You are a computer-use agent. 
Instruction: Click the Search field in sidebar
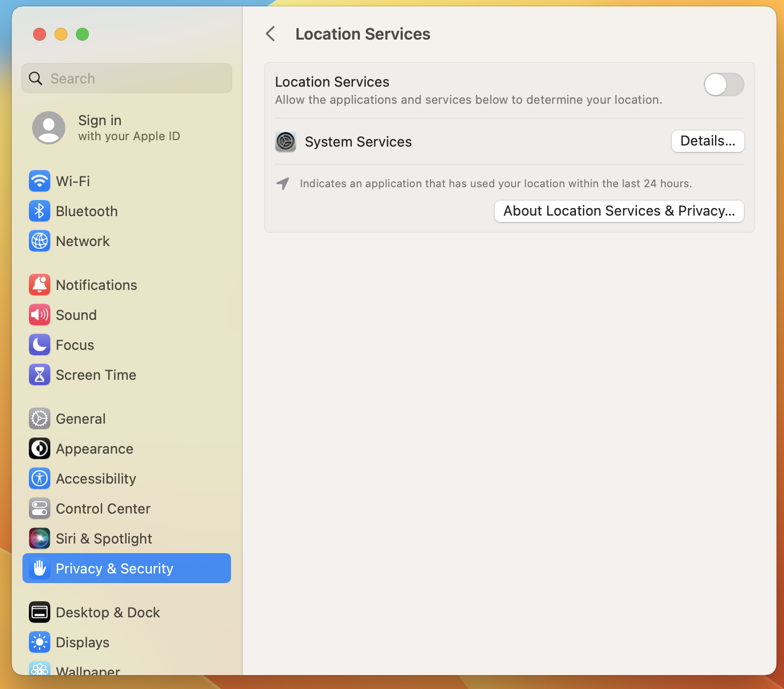click(x=127, y=78)
